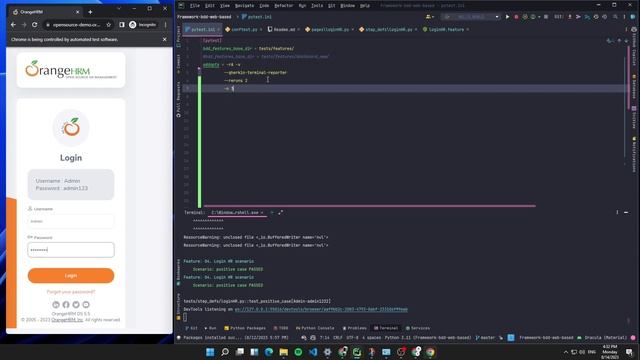640x360 pixels.
Task: Click the Dracula (Material) theme indicator
Action: click(x=605, y=338)
